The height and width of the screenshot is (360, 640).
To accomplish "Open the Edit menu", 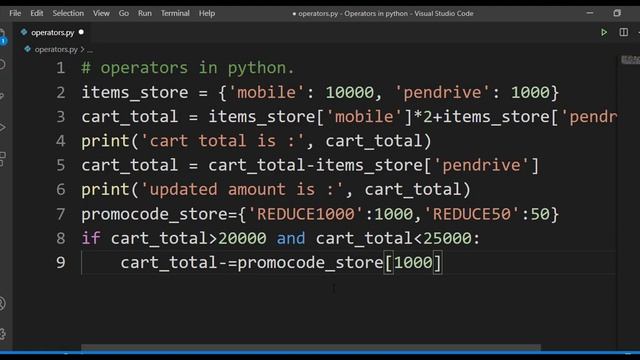I will coord(36,13).
